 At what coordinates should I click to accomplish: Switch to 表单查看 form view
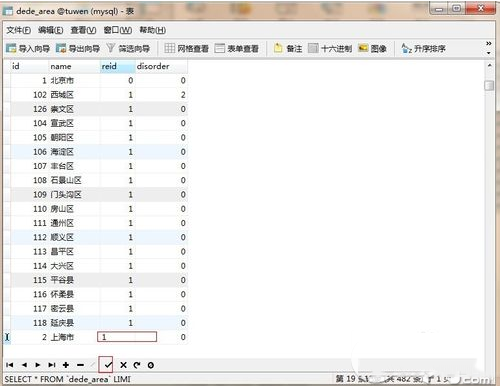[x=237, y=49]
